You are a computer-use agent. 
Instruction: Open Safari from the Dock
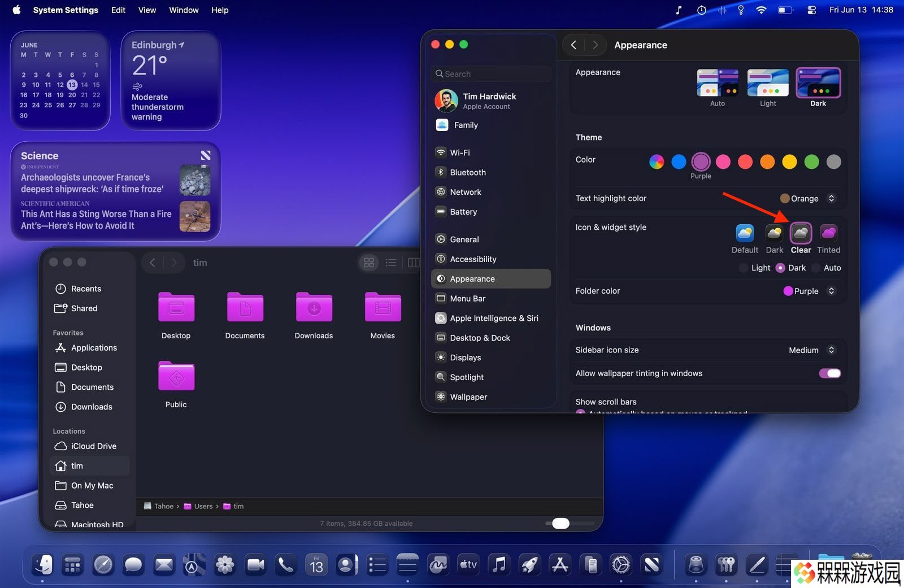[x=103, y=564]
